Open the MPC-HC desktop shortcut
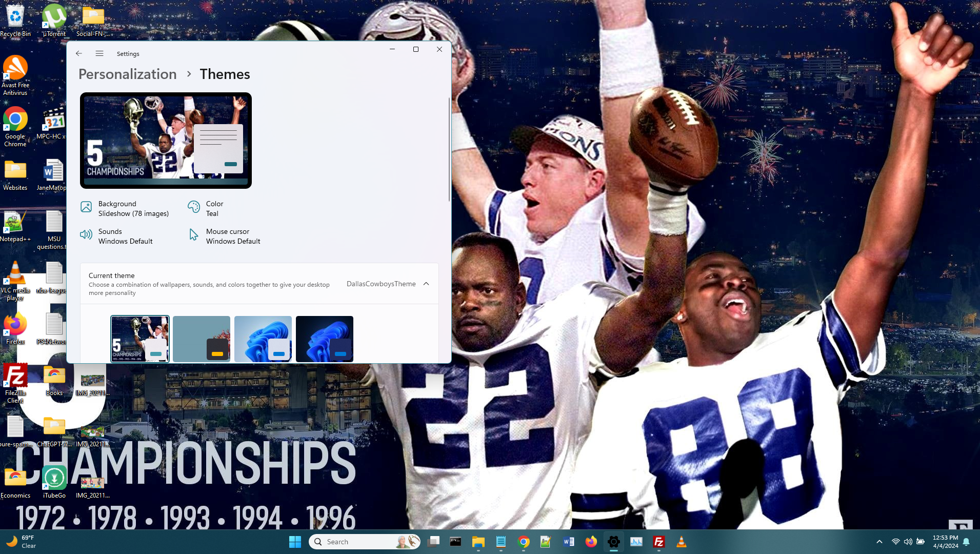Screen dimensions: 980x554 [53, 123]
